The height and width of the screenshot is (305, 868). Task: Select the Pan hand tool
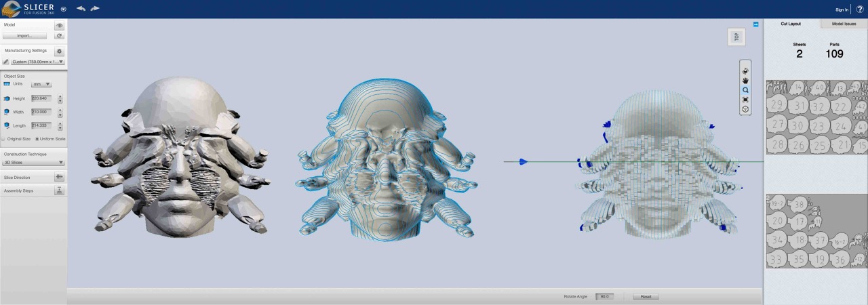(x=745, y=80)
